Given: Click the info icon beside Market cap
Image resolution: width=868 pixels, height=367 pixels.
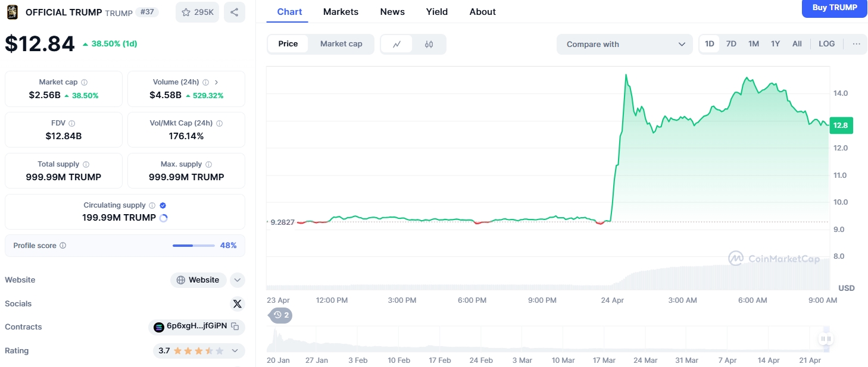Looking at the screenshot, I should pyautogui.click(x=84, y=82).
